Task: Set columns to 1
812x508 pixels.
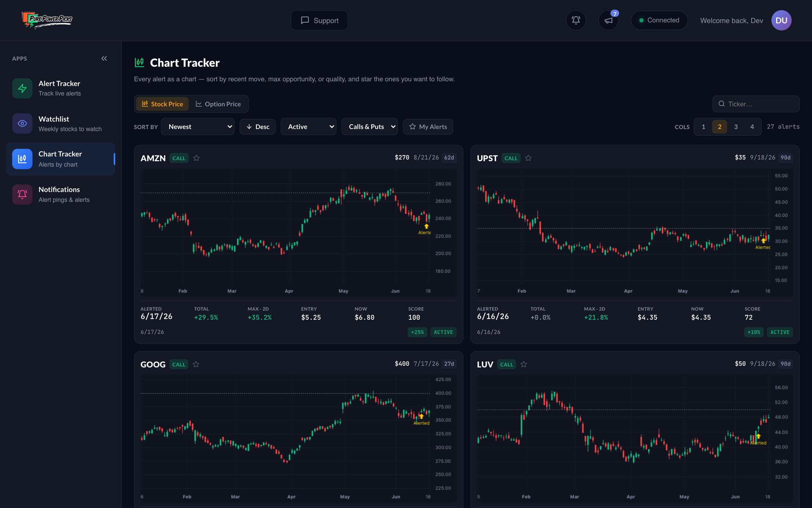Action: coord(703,127)
